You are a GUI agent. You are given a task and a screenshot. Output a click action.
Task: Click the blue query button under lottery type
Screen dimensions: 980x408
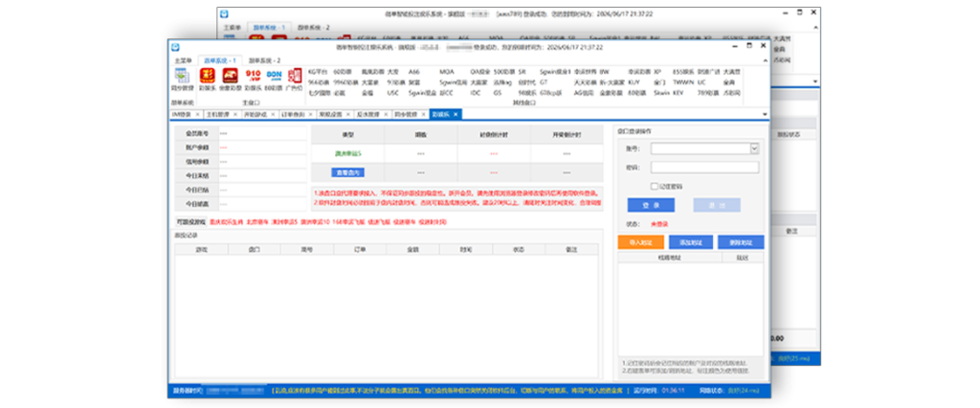coord(348,172)
